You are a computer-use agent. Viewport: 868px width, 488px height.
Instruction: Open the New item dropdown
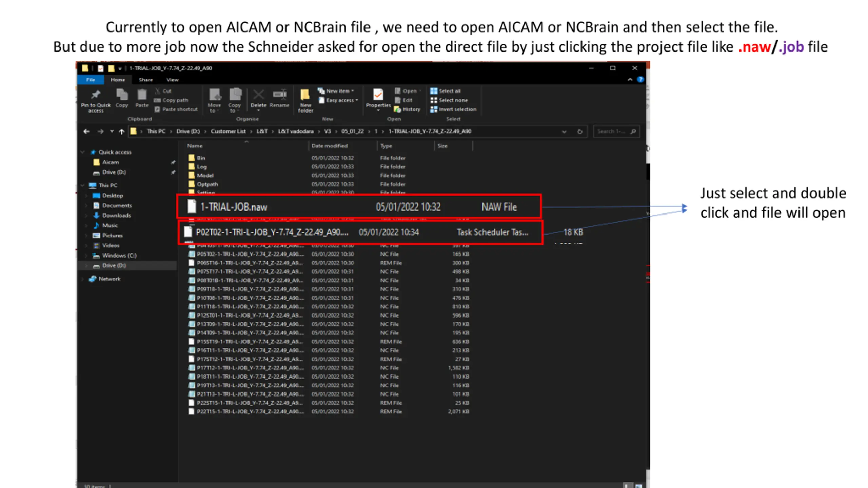pyautogui.click(x=336, y=91)
